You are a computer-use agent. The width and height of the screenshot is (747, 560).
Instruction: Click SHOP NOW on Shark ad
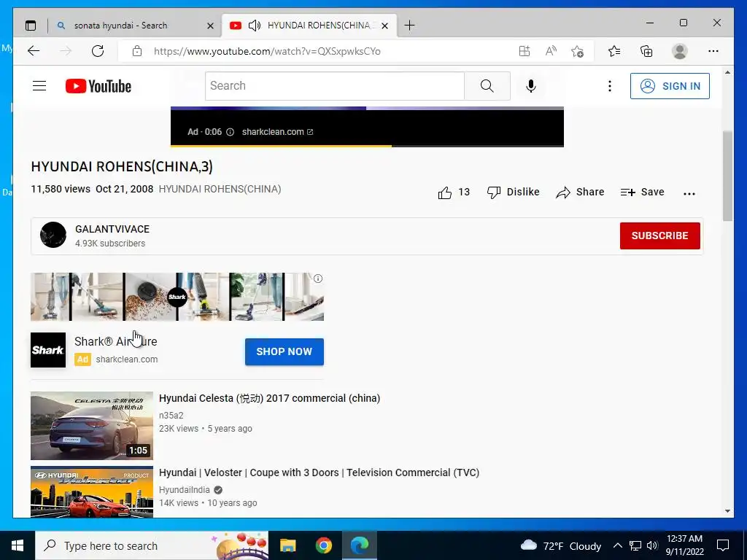pyautogui.click(x=284, y=351)
